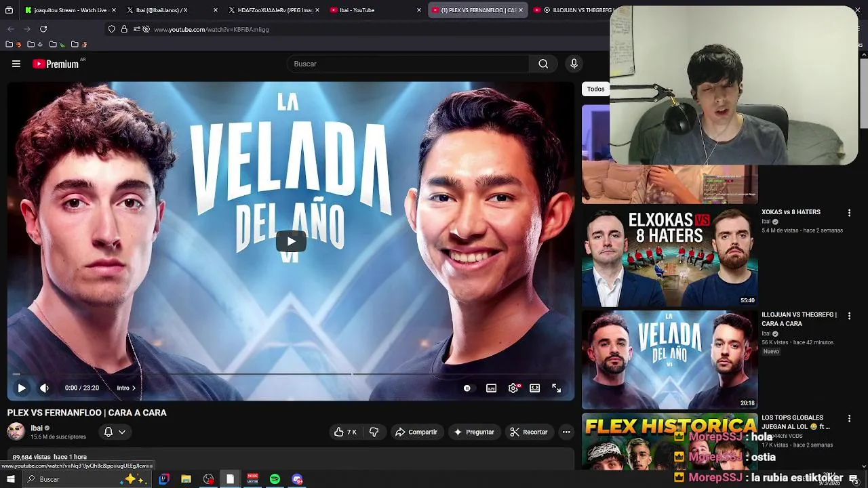Open XOKAS VS 8 HATERS thumbnail
Image resolution: width=868 pixels, height=488 pixels.
pos(669,257)
